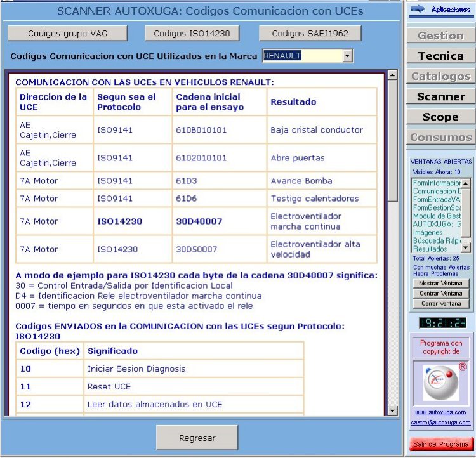Click code 10 Iniciar Sesion Diagnosis row
Viewport: 476px width, 458px height.
(160, 369)
